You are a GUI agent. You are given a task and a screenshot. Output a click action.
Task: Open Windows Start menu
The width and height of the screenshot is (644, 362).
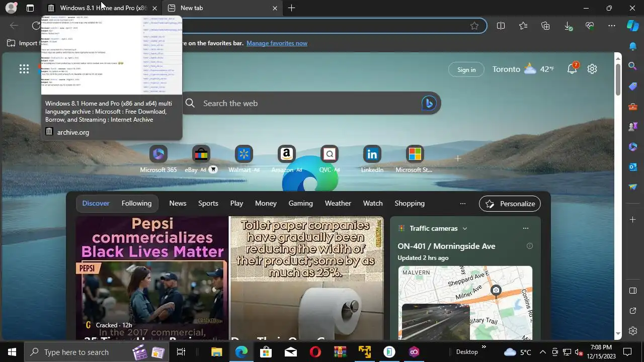tap(12, 352)
